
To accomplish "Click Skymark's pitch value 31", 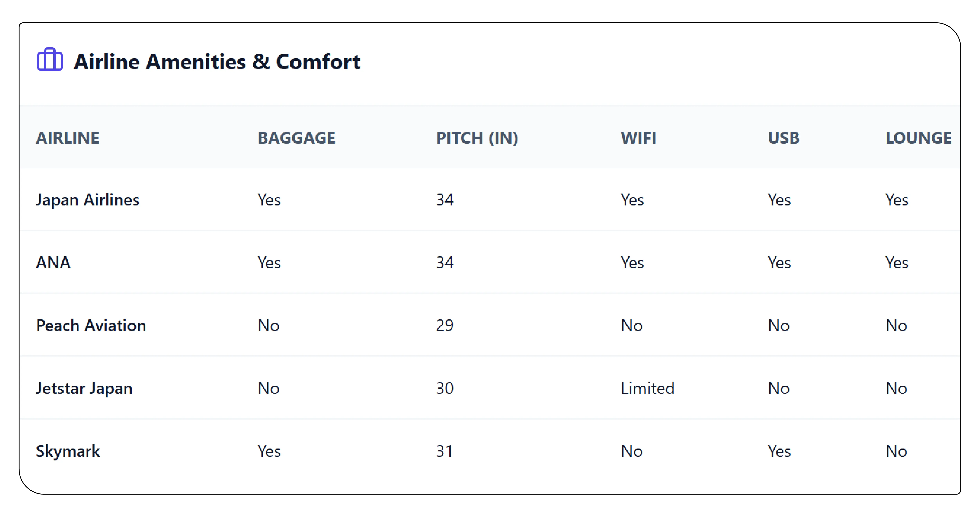I will 444,451.
